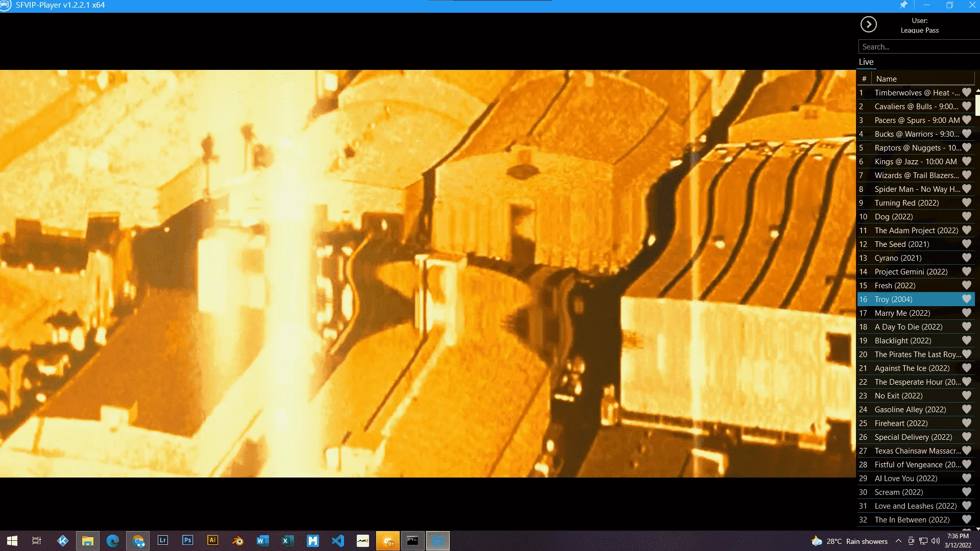Select Against The Ice (2022)
The height and width of the screenshot is (551, 980).
click(x=916, y=368)
